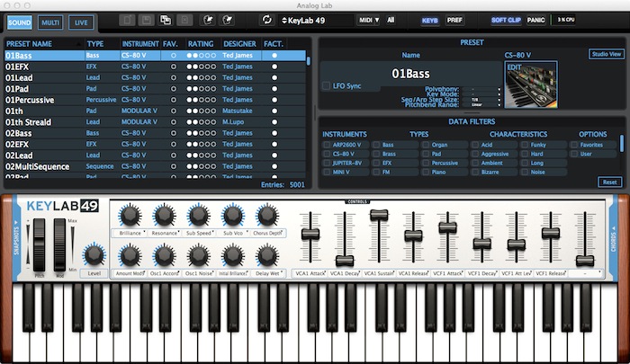Screen dimensions: 630x364
Task: Click the New Preset toolbar icon
Action: (127, 20)
